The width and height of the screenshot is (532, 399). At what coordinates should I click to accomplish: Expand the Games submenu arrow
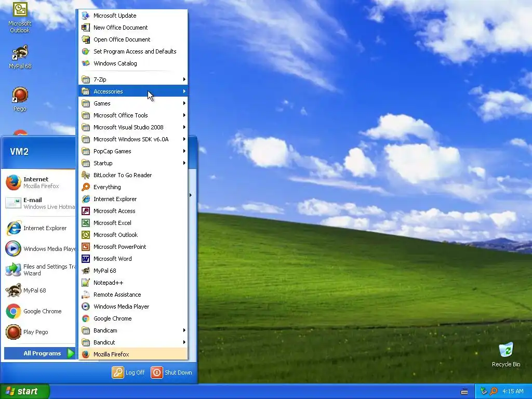(x=184, y=103)
